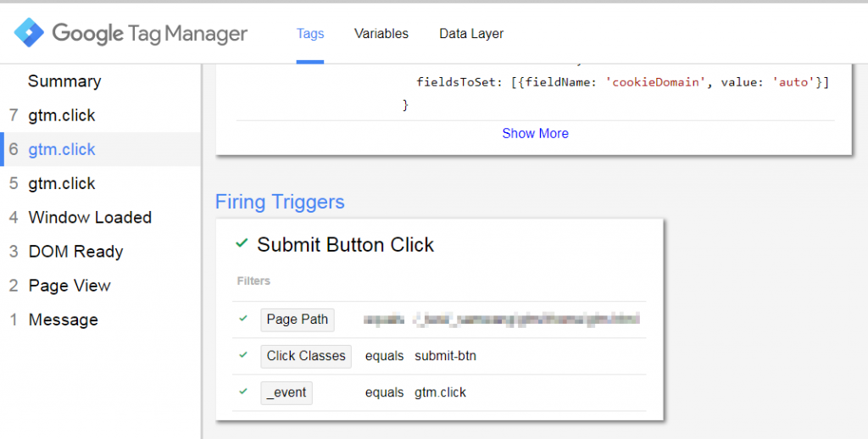The height and width of the screenshot is (439, 868).
Task: Select event 7 gtm.click
Action: coord(62,115)
